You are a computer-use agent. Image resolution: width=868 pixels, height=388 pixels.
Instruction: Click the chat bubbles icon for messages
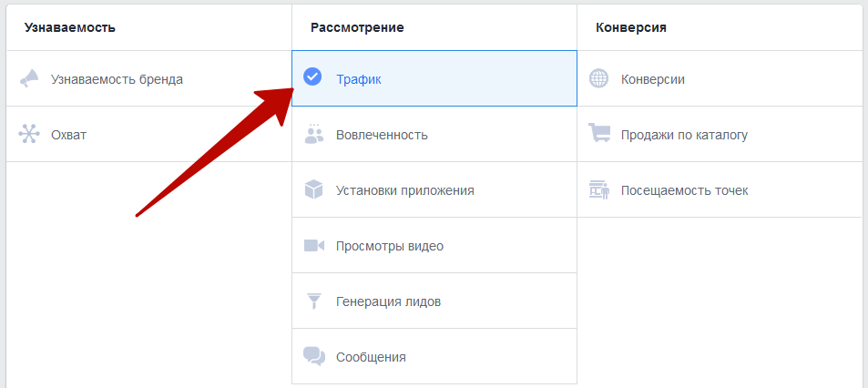point(314,356)
